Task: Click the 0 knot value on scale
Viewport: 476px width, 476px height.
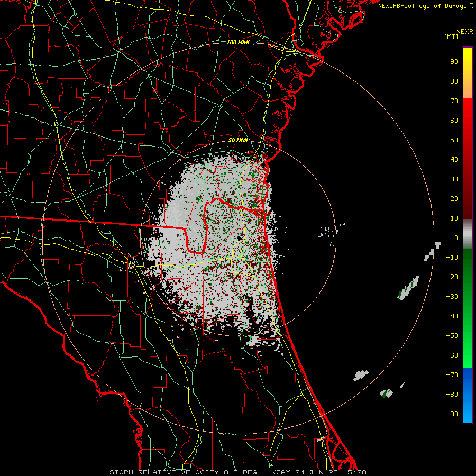Action: (x=456, y=238)
